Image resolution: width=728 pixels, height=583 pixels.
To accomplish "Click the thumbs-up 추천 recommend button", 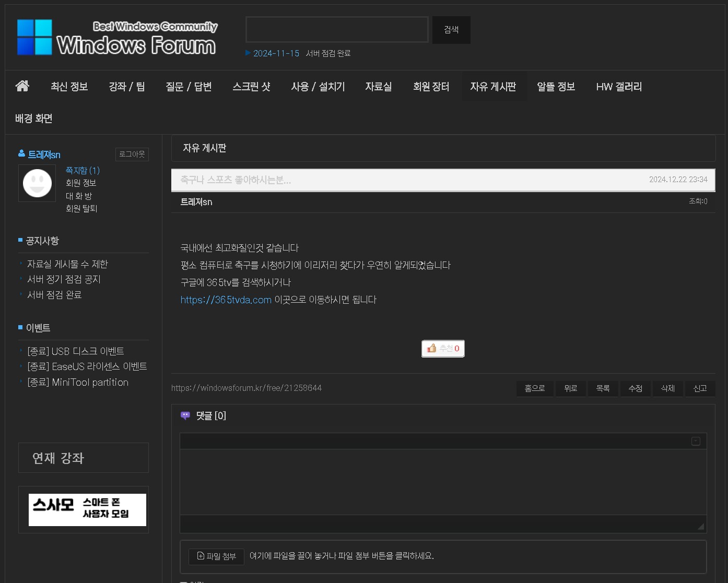I will click(x=443, y=349).
